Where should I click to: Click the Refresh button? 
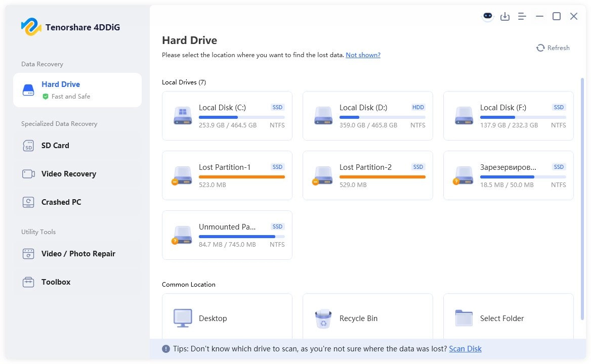pos(553,48)
